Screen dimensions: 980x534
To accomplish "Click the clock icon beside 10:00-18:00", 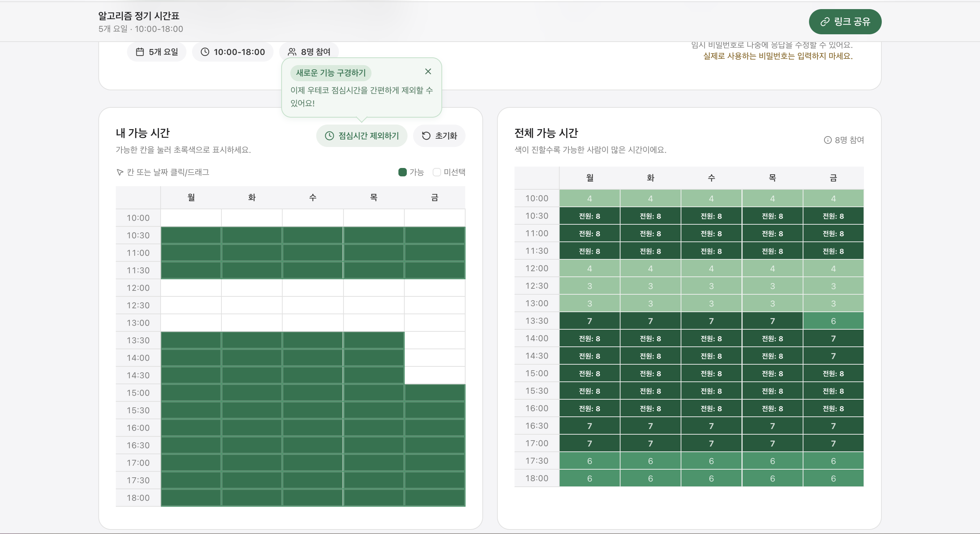I will pos(205,52).
